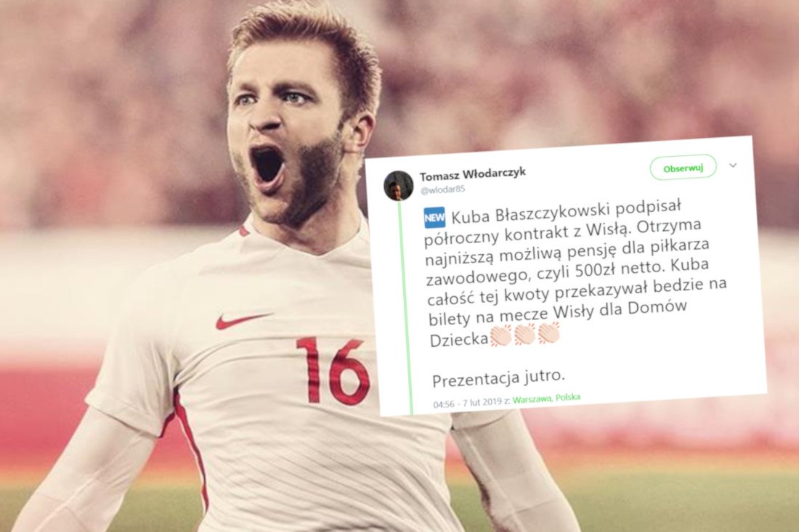Open Tomasz Włodarczyk's profile avatar
Viewport: 799px width, 532px height.
(398, 186)
